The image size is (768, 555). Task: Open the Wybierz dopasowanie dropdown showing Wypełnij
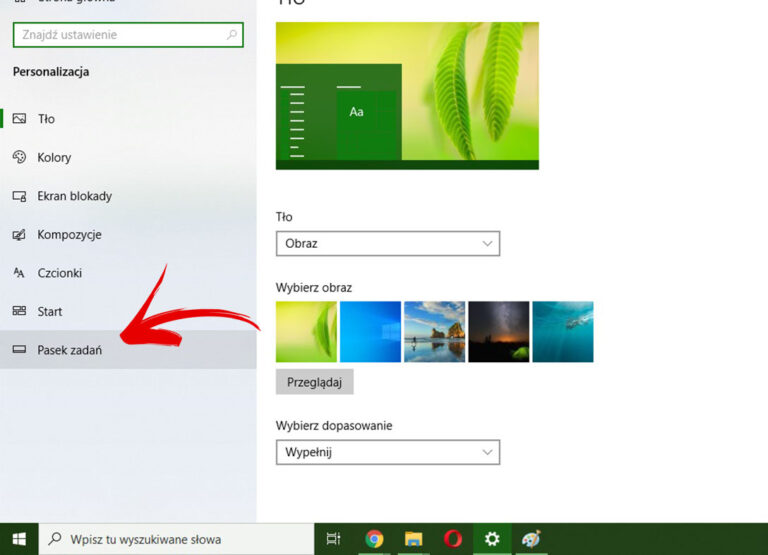click(x=388, y=452)
